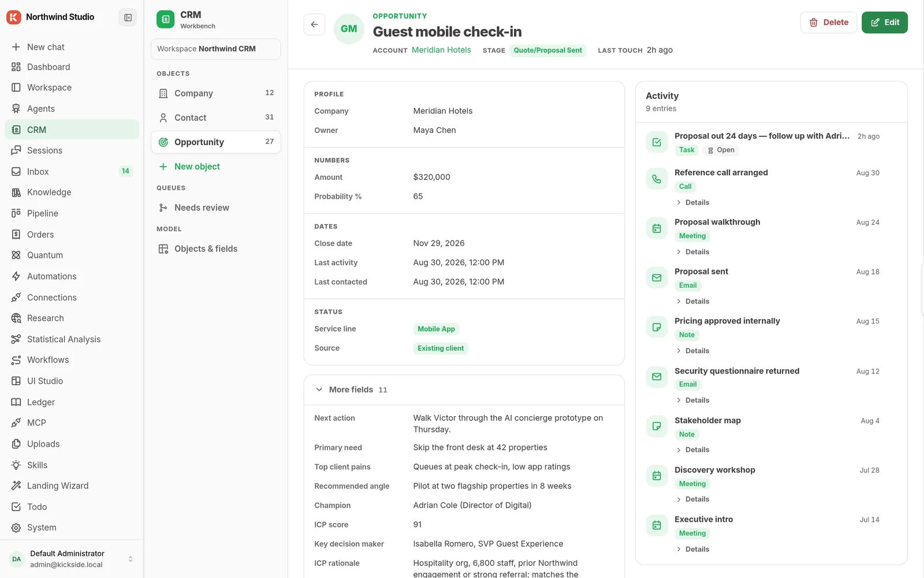Open the Workspace Northwind CRM selector
The height and width of the screenshot is (578, 924).
pyautogui.click(x=216, y=49)
